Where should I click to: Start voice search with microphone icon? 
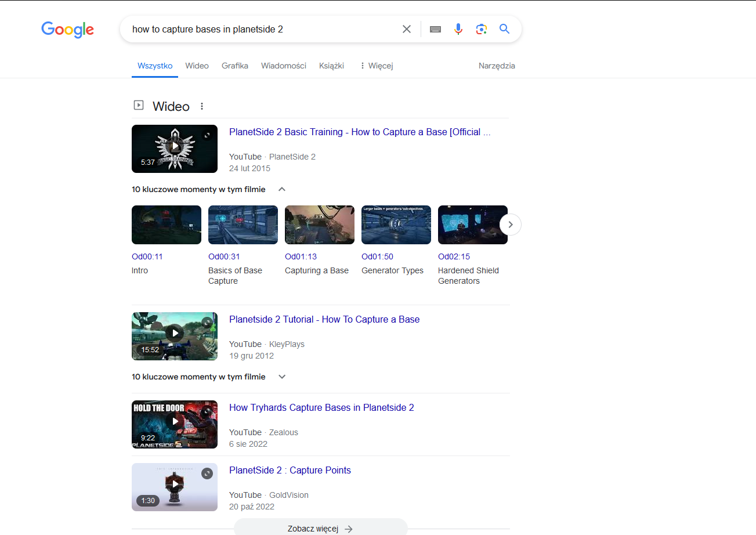click(x=458, y=29)
